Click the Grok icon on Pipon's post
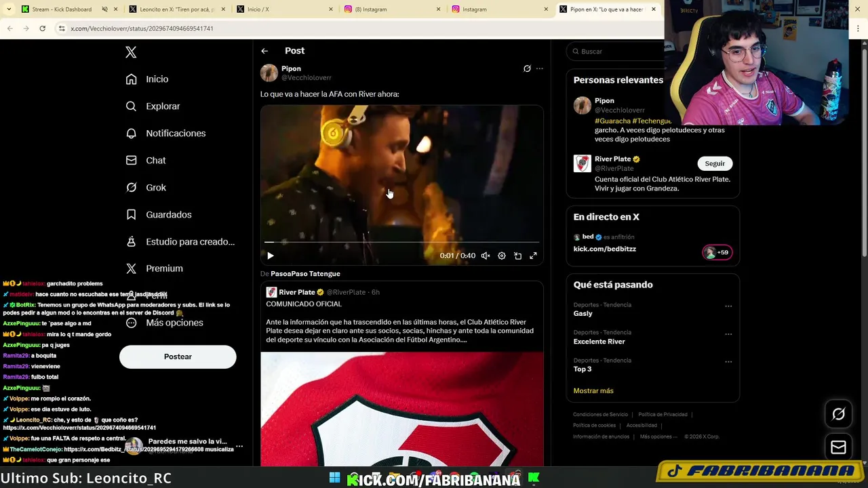868x488 pixels. 527,68
